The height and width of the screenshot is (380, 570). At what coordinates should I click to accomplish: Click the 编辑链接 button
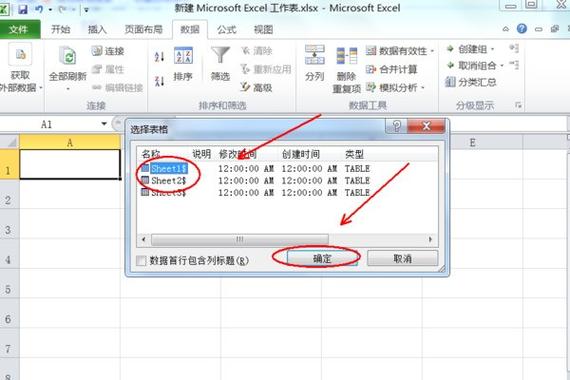pyautogui.click(x=117, y=87)
